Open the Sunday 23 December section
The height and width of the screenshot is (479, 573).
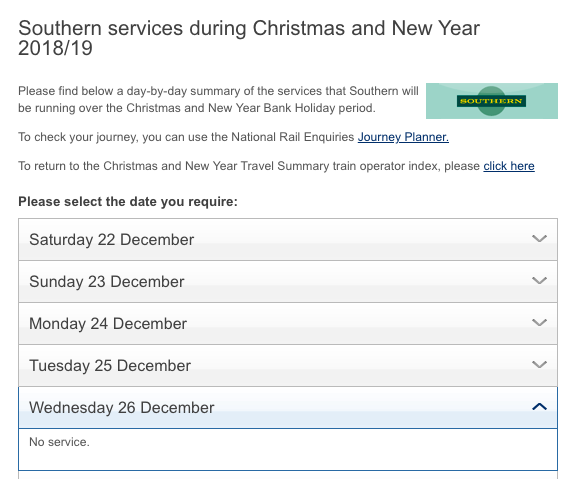click(288, 282)
